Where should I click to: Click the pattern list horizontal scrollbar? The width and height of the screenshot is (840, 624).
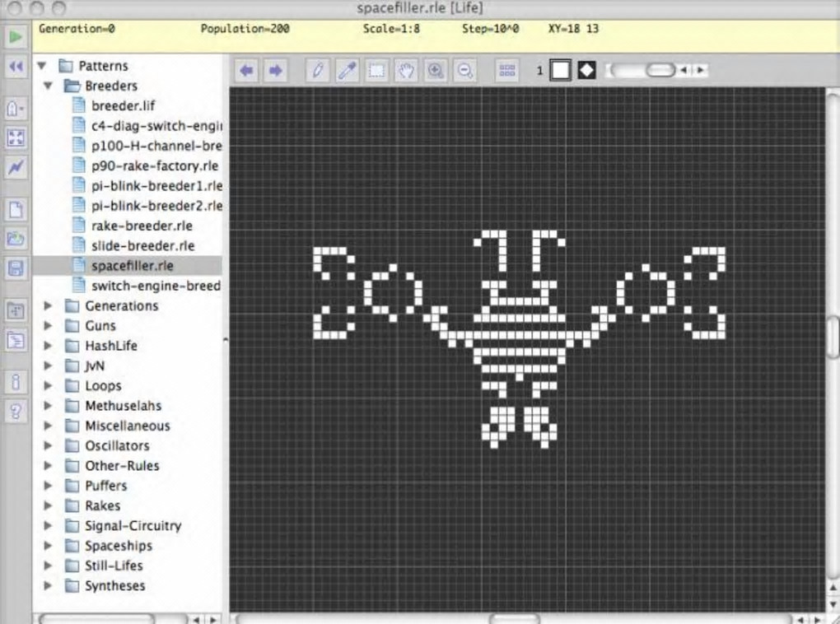(x=97, y=619)
